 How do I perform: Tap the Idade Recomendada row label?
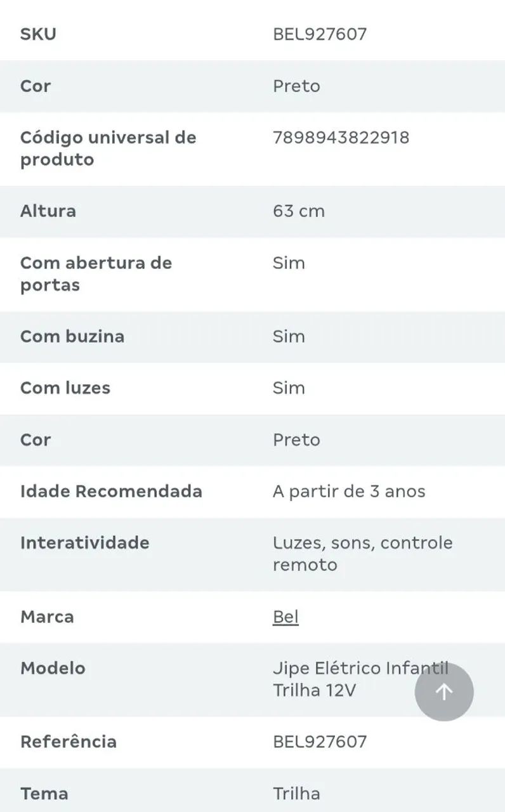pos(111,492)
